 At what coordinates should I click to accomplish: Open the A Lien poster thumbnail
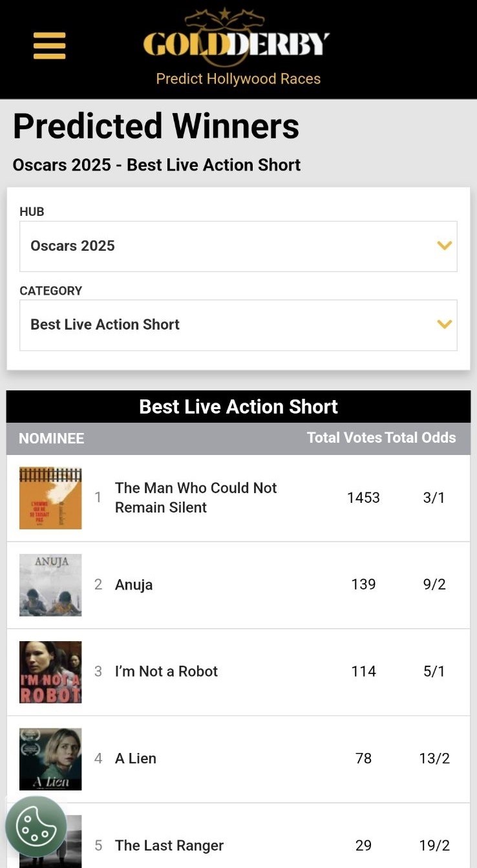[50, 759]
